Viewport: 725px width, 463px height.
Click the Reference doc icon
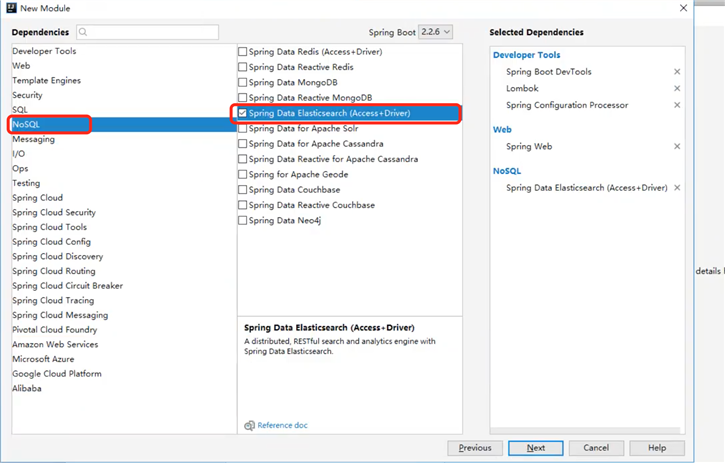coord(249,426)
